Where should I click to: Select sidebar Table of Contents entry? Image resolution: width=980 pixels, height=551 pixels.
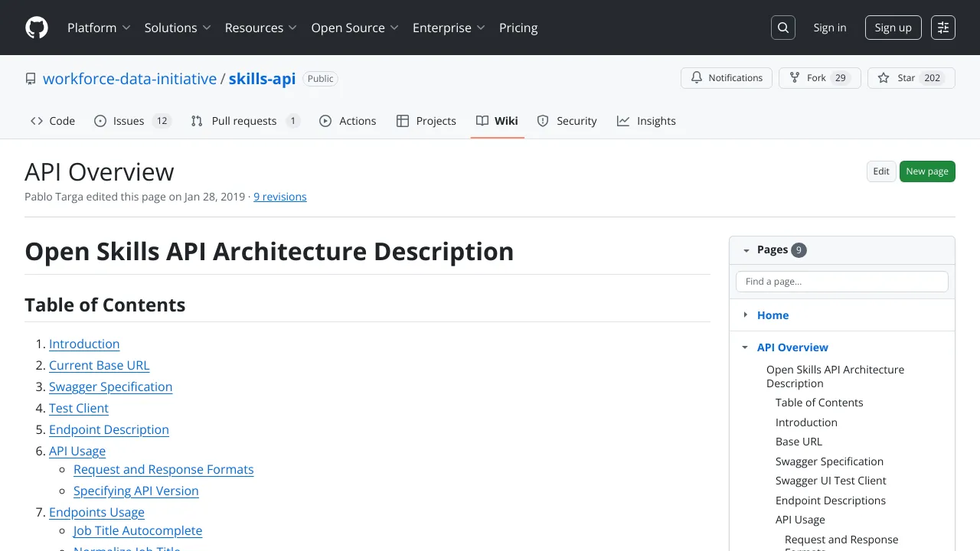[819, 403]
